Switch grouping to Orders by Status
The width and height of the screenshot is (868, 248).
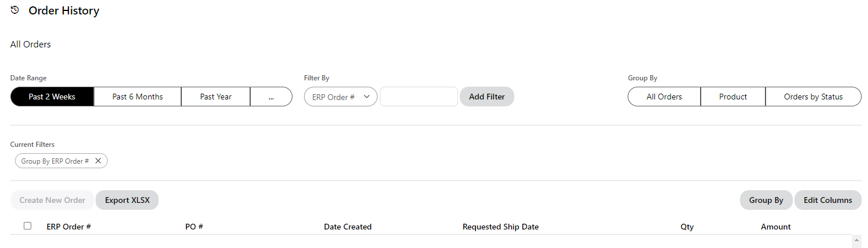813,97
